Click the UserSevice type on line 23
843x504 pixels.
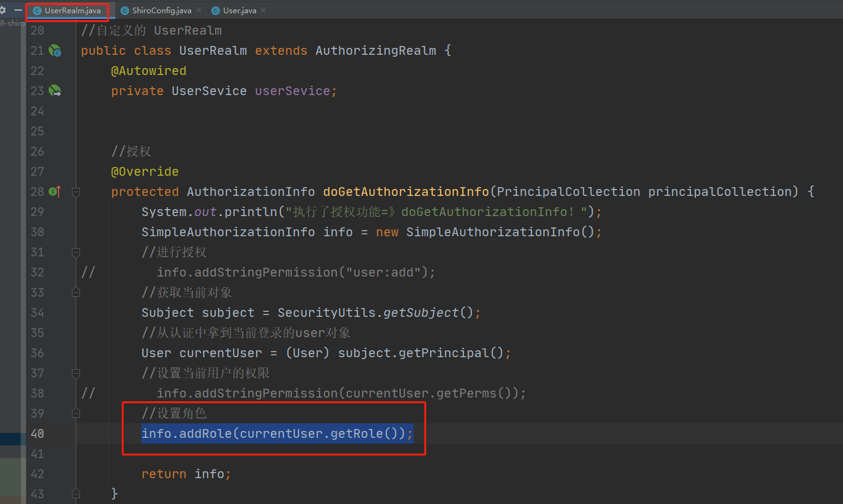pos(209,91)
